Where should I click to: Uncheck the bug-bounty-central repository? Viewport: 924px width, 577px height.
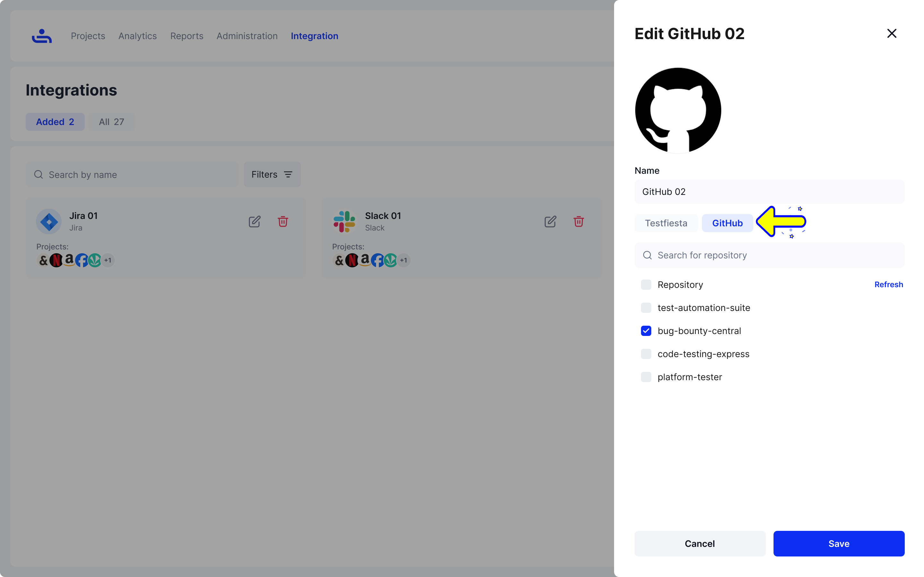pyautogui.click(x=646, y=331)
